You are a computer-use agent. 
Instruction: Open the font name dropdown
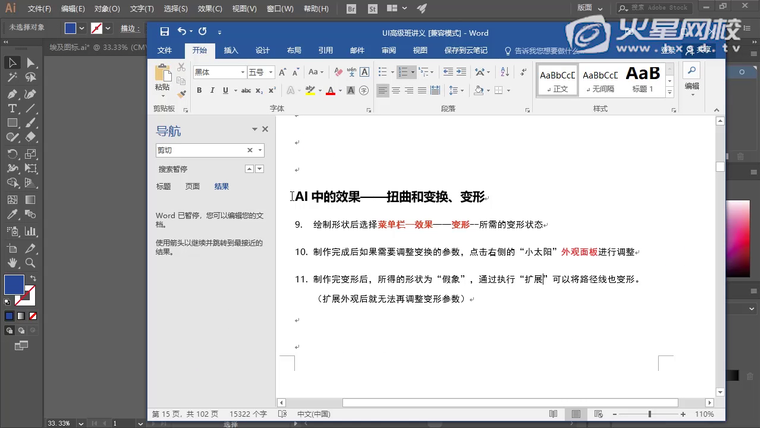[x=242, y=72]
